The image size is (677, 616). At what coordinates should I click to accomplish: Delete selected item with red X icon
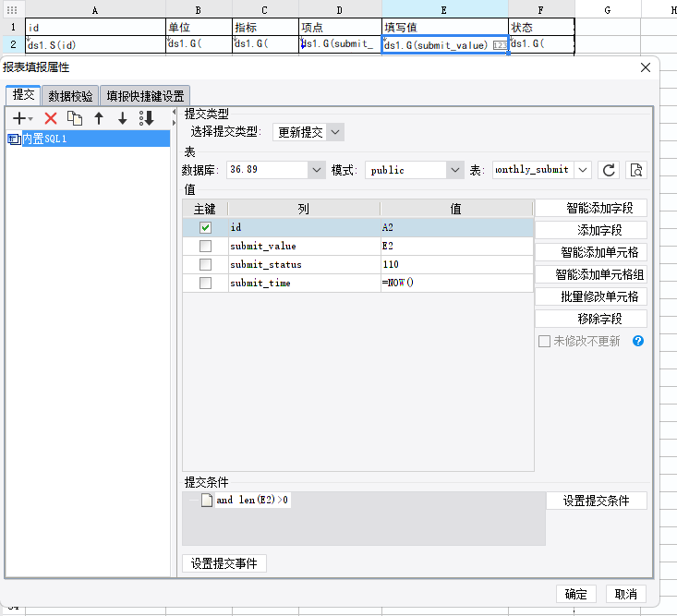click(51, 118)
